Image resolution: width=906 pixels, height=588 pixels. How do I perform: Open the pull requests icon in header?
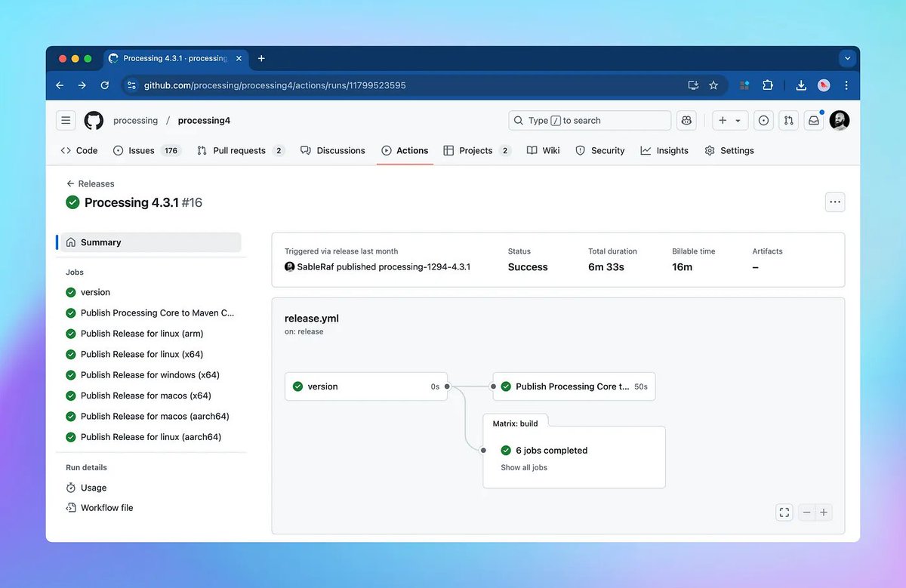pyautogui.click(x=788, y=121)
